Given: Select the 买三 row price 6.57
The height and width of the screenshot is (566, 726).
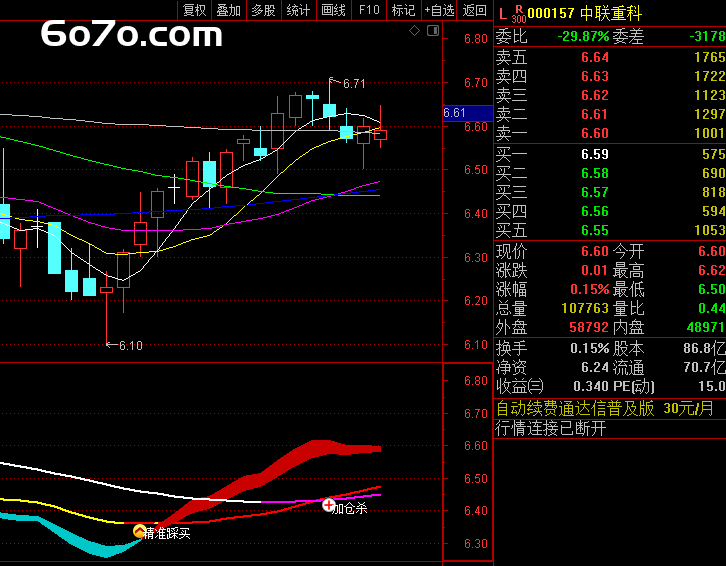Looking at the screenshot, I should point(595,192).
